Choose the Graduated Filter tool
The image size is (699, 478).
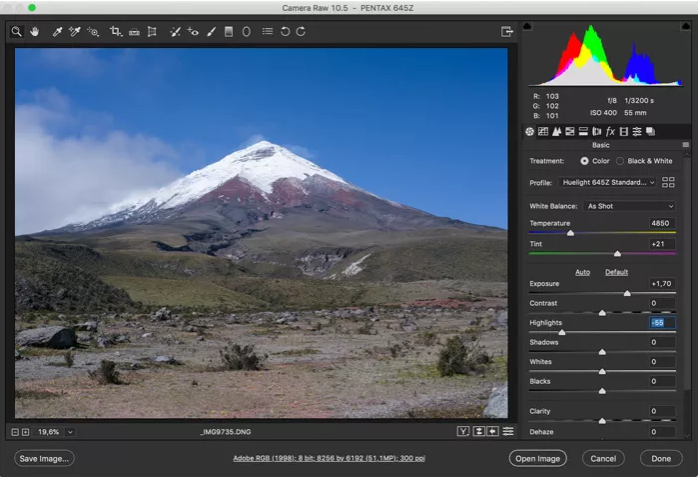228,32
